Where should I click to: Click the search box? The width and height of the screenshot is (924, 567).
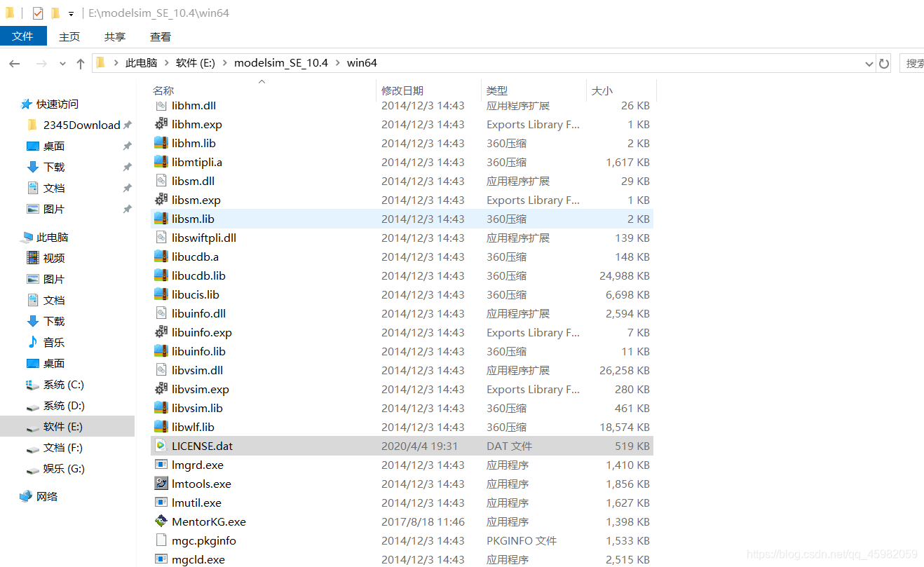[x=911, y=64]
